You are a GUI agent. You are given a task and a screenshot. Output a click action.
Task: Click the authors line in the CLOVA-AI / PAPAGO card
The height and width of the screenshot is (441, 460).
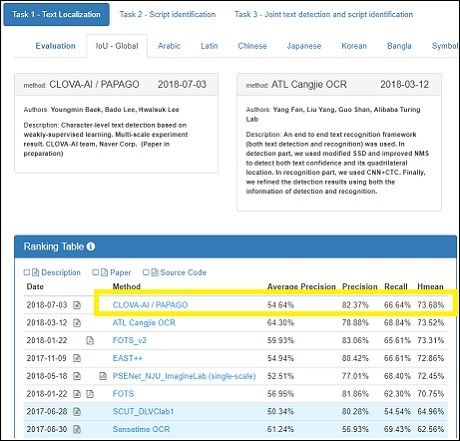point(101,110)
